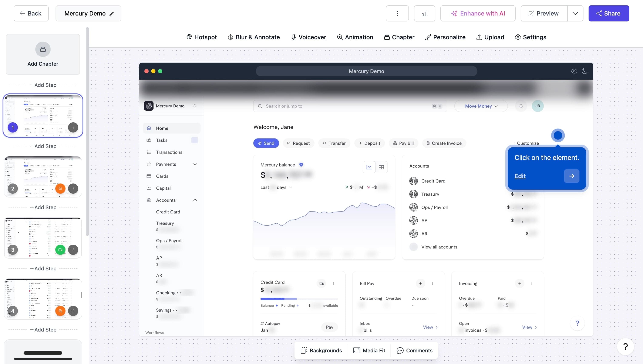The image size is (643, 364).
Task: Open the Personalize tool
Action: tap(445, 37)
